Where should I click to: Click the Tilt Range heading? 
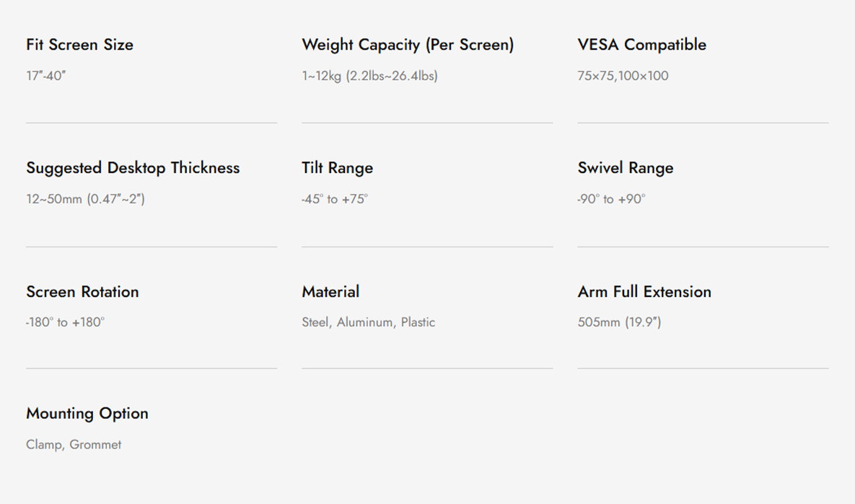coord(338,168)
